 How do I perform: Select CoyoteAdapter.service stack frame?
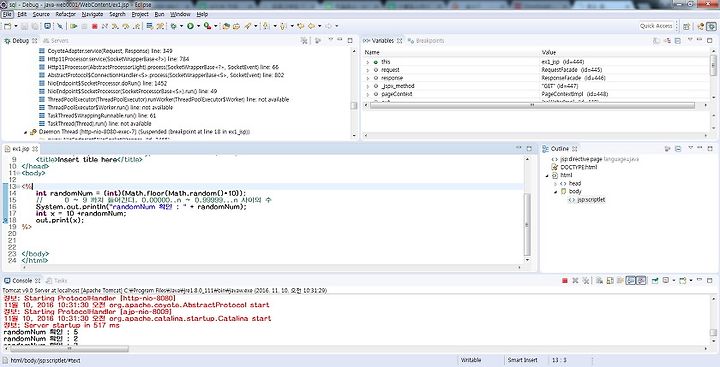tap(106, 51)
